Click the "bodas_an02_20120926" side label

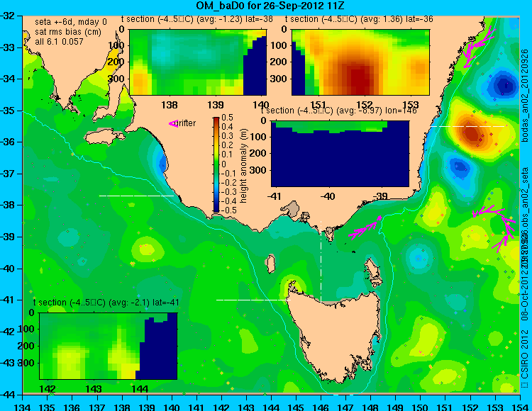click(525, 95)
